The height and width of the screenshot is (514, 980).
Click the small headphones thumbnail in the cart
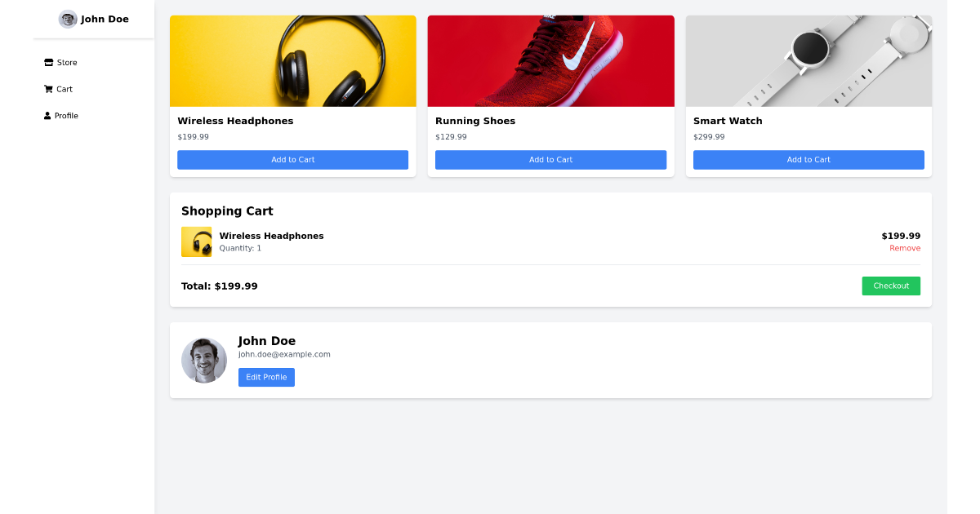pos(196,241)
